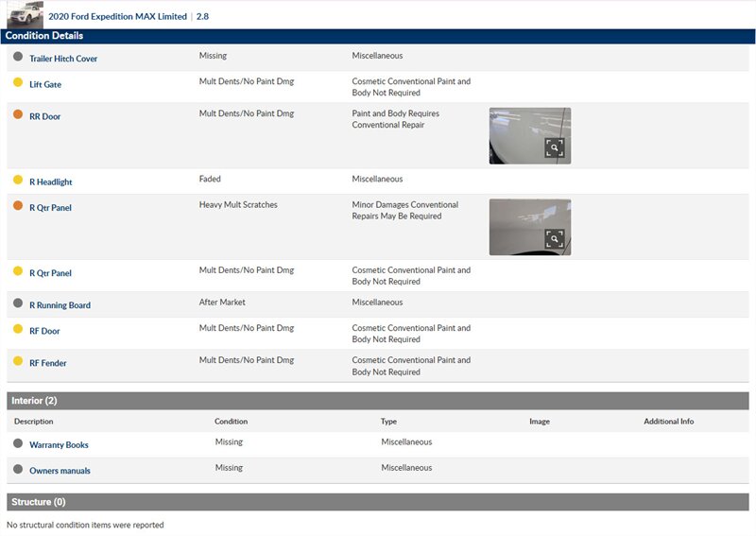This screenshot has width=756, height=536.
Task: Collapse the Condition Details header
Action: pos(43,36)
